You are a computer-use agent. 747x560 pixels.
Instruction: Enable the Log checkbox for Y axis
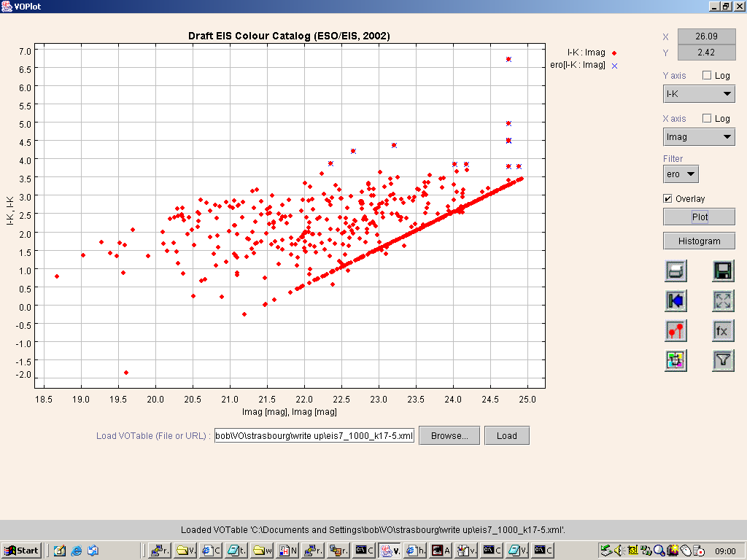click(706, 76)
